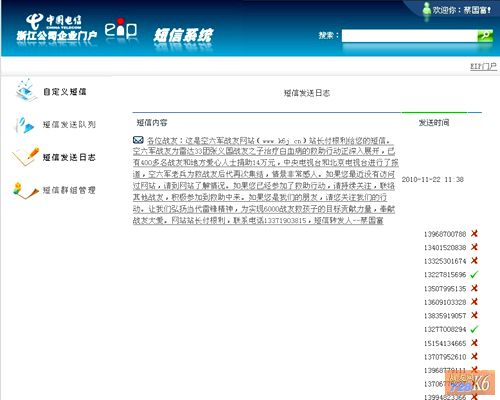Screen dimensions: 500x400
Task: Select phone number 13401520838
Action: tap(445, 248)
